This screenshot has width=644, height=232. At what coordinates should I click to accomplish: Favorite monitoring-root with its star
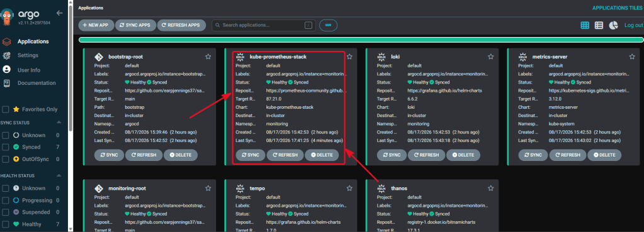tap(208, 188)
